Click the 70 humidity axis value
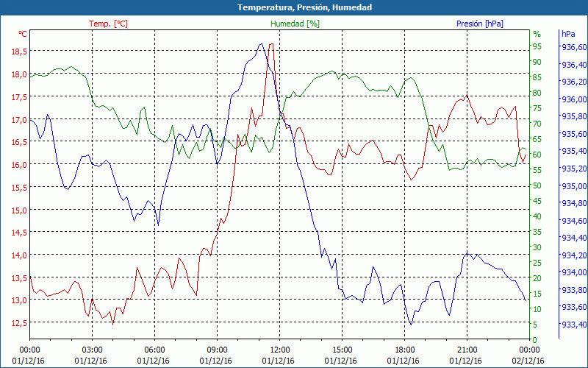Screen dimensions: 588x368 click(537, 124)
